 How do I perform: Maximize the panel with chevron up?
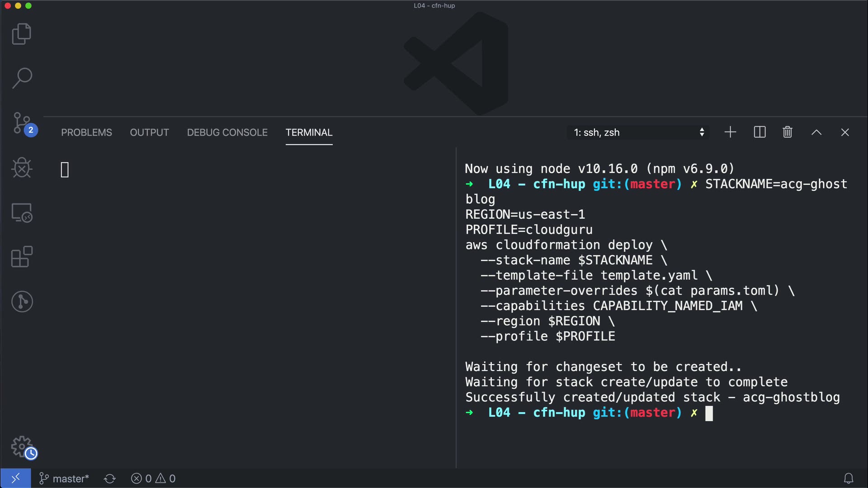point(816,132)
